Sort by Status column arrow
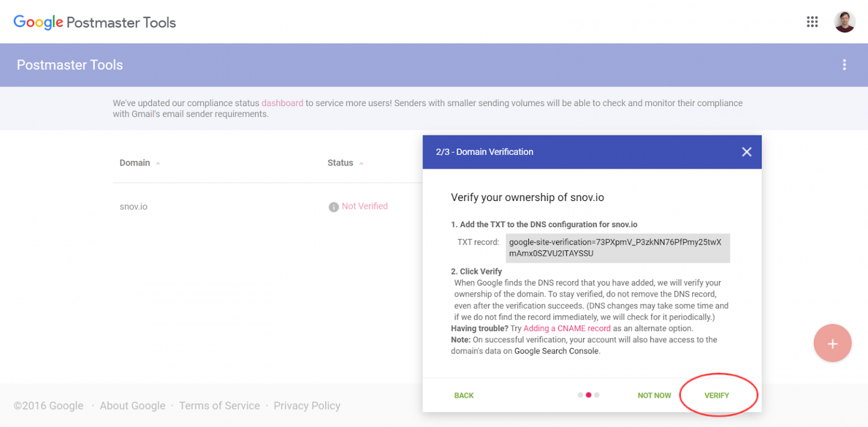Viewport: 868px width, 427px height. pos(361,163)
